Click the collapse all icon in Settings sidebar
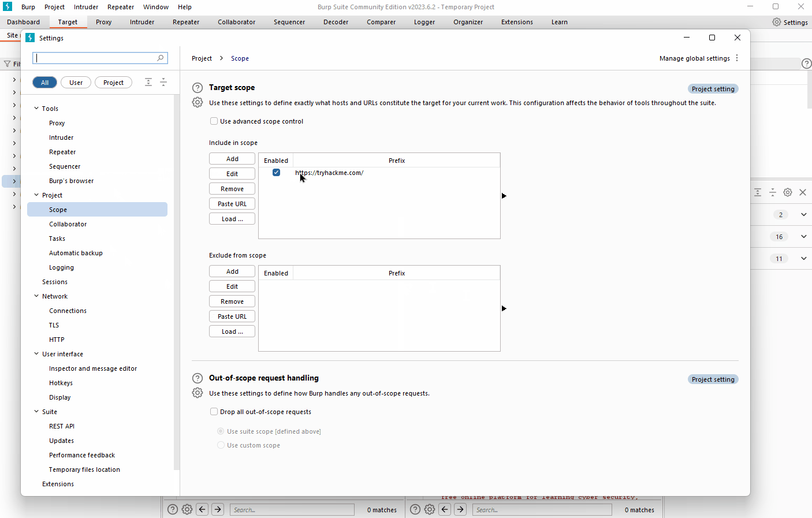 pos(163,82)
